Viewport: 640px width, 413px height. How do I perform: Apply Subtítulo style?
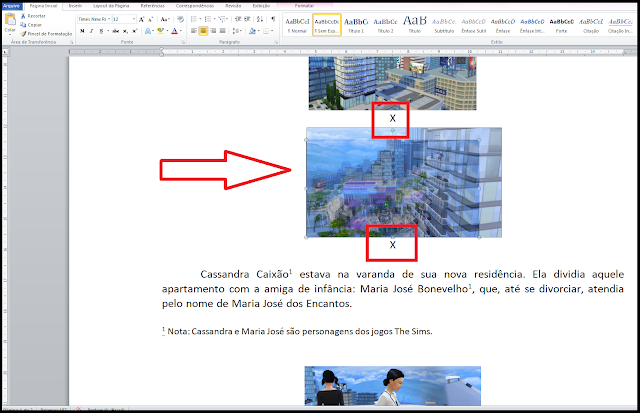click(444, 25)
